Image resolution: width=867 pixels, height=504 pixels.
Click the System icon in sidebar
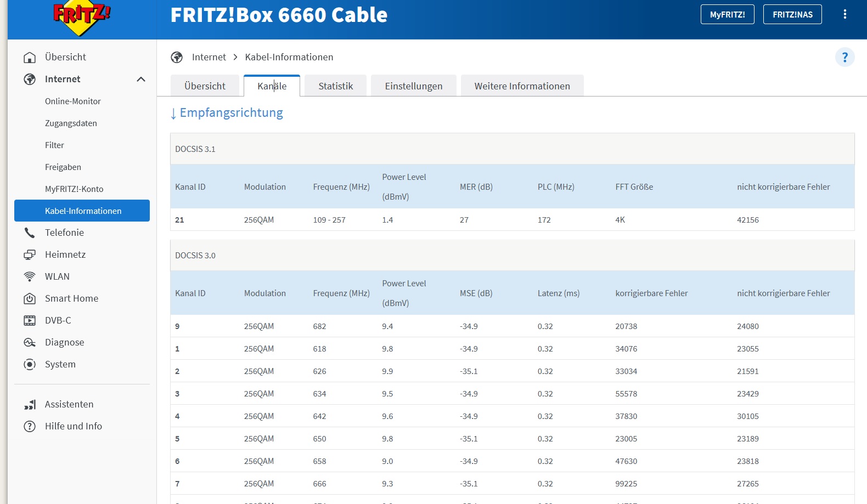point(30,364)
